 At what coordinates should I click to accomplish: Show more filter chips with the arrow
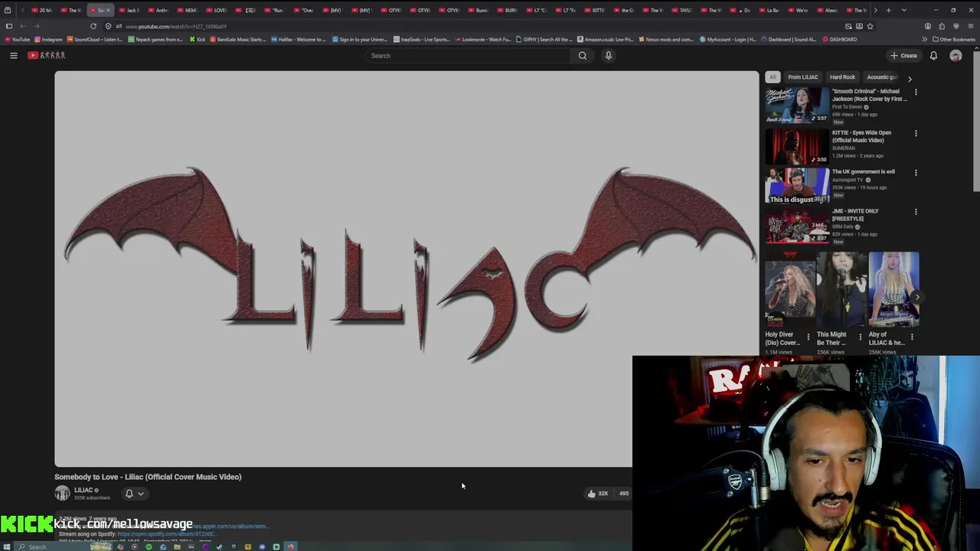point(910,78)
